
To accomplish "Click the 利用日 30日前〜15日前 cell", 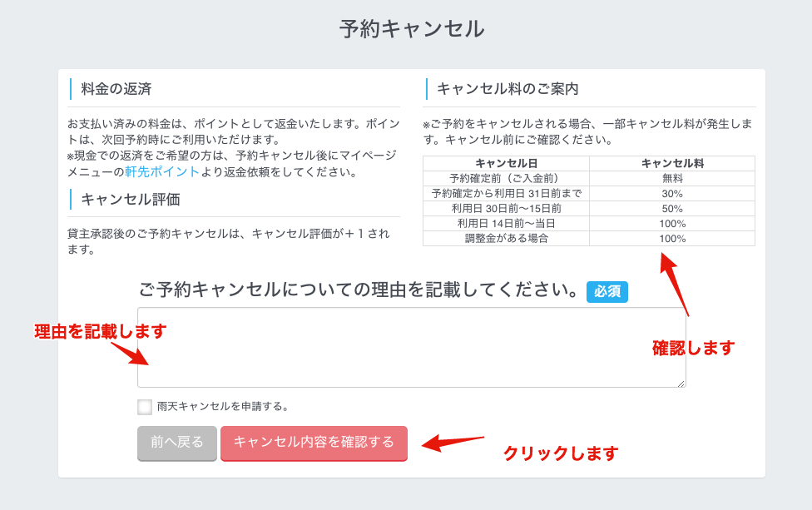I will tap(506, 209).
